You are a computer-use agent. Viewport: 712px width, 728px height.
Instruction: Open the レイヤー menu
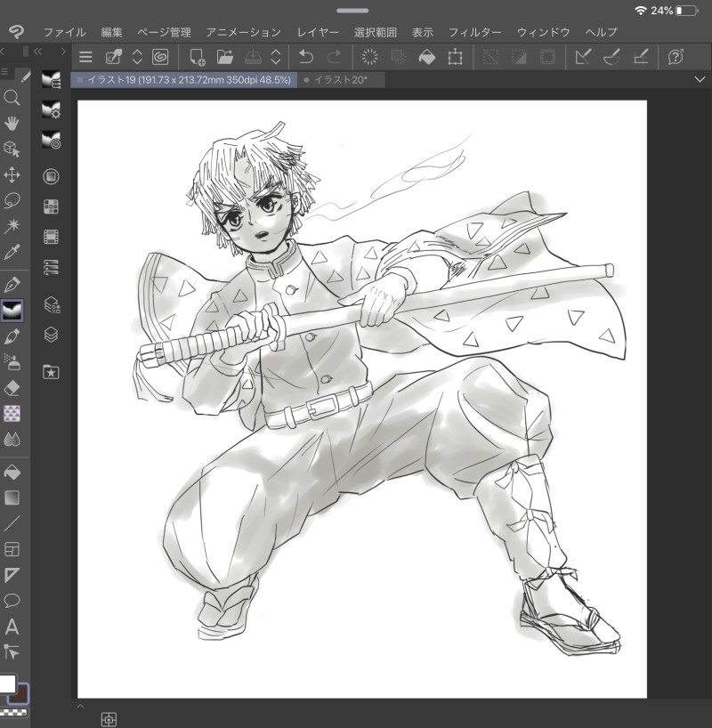tap(318, 32)
